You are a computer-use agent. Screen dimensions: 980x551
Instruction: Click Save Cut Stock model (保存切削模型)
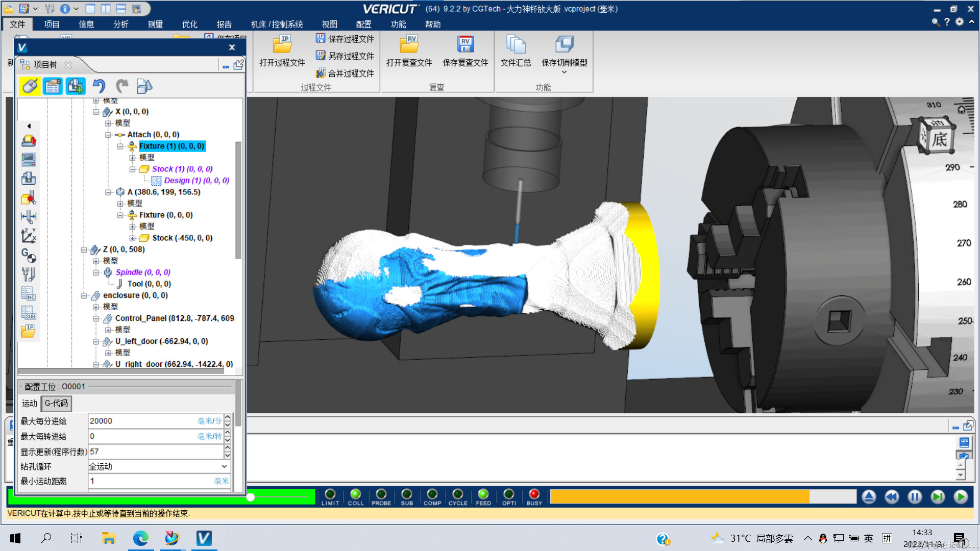[564, 51]
